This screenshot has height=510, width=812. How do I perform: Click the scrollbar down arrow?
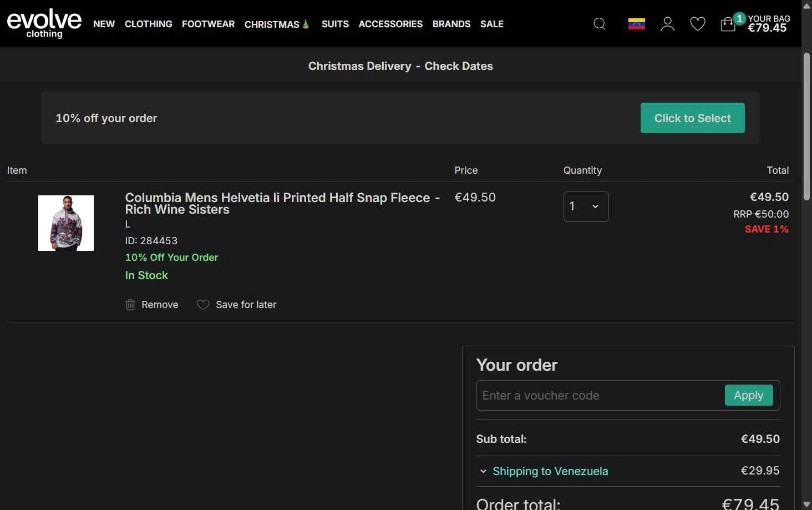click(806, 504)
